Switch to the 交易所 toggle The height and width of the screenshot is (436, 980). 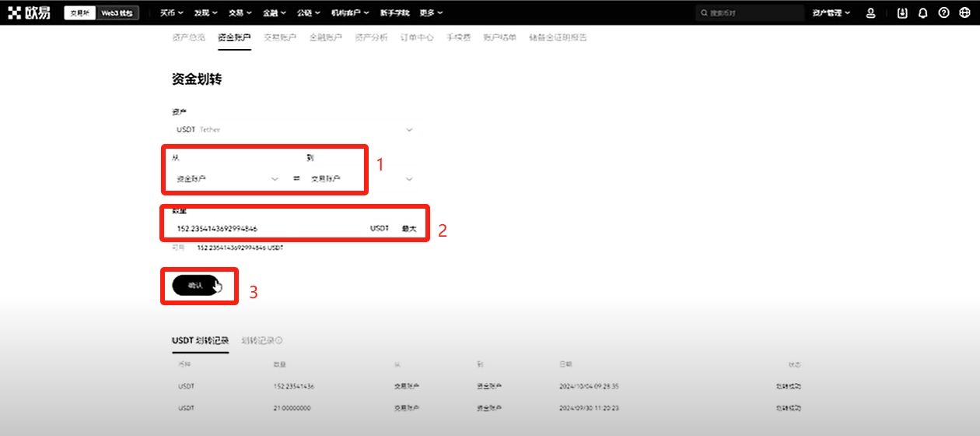click(x=80, y=13)
